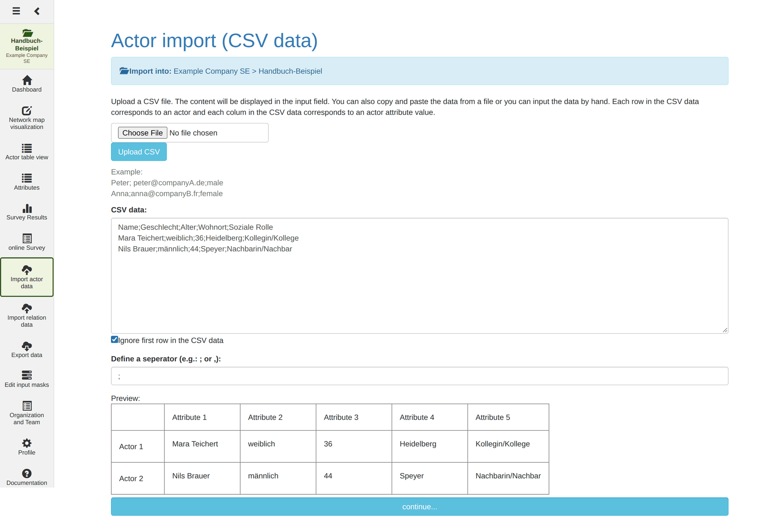Screen dimensions: 780x532
Task: Open the Handbuch-Beispiel project folder icon
Action: click(27, 33)
